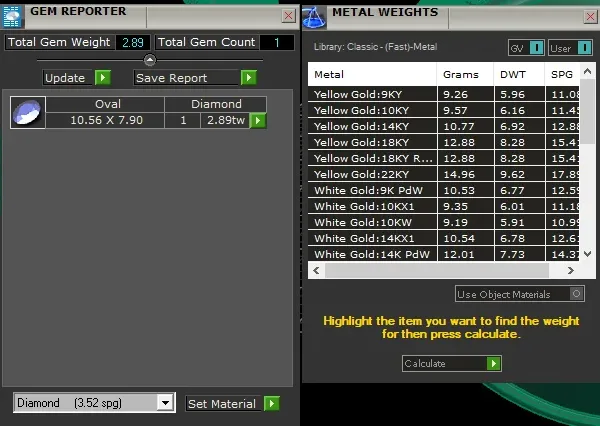
Task: Click the Library: Classic - (Fast)-Metal label
Action: 375,47
